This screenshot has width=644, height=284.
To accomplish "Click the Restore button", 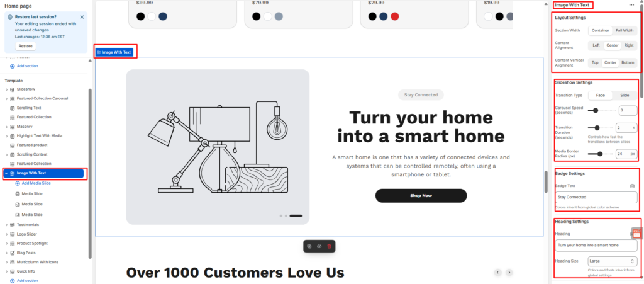I will 25,46.
